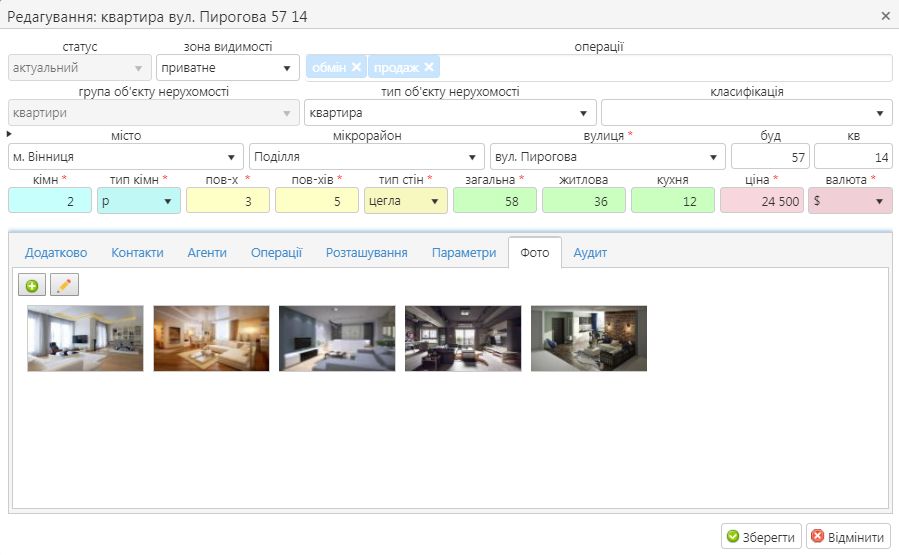899x555 pixels.
Task: Close the edit dialog with the X
Action: click(885, 16)
